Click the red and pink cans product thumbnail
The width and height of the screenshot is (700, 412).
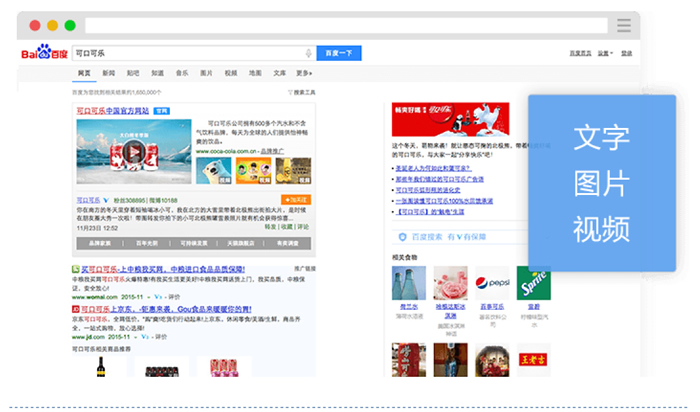[x=224, y=367]
